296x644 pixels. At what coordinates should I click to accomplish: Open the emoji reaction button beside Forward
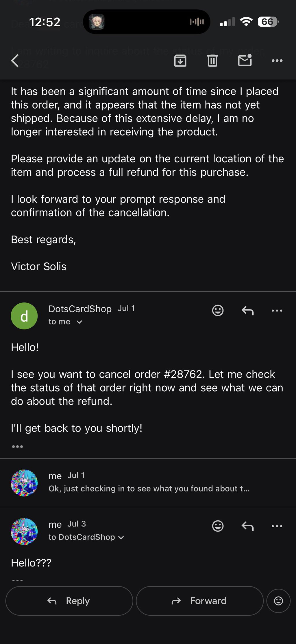click(278, 601)
